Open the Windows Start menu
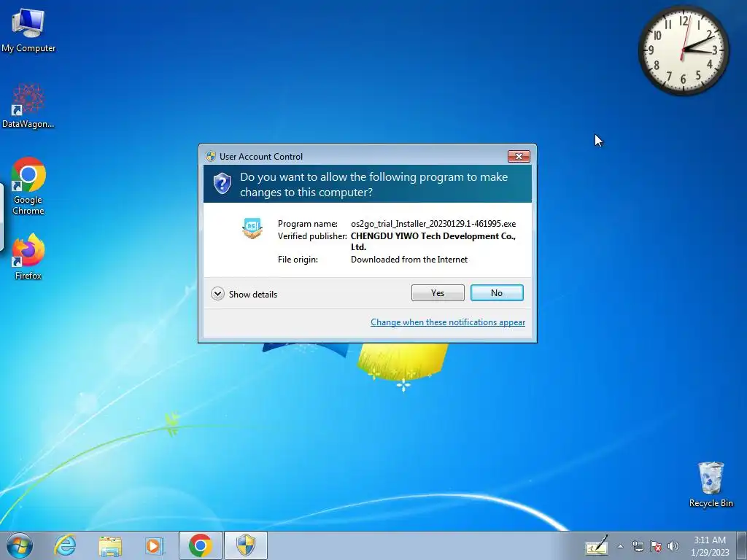The image size is (747, 560). [x=19, y=545]
